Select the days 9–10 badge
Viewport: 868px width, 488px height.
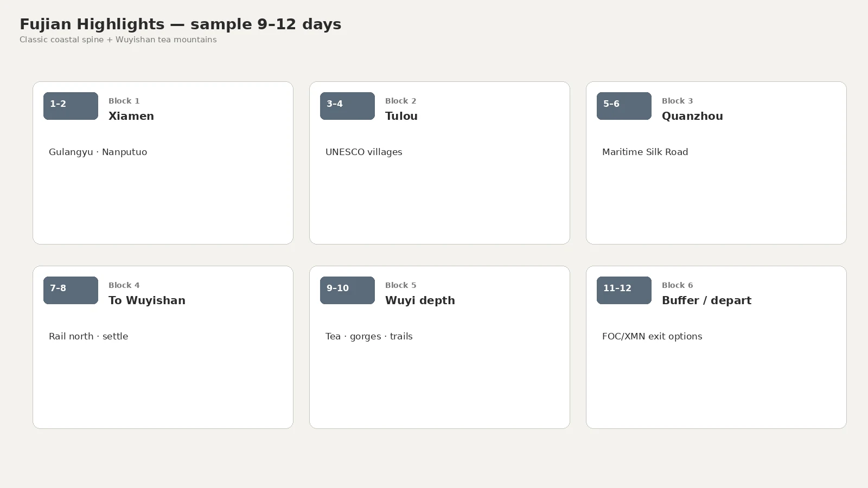[347, 290]
